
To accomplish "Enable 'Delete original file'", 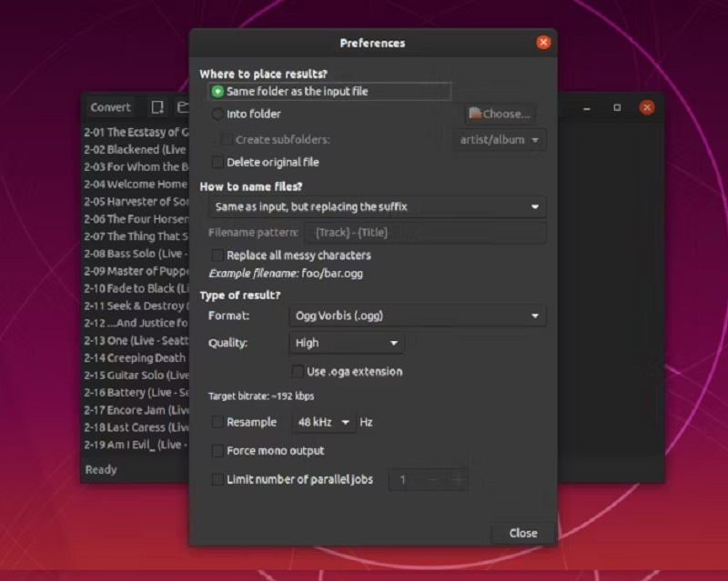I will [x=217, y=162].
